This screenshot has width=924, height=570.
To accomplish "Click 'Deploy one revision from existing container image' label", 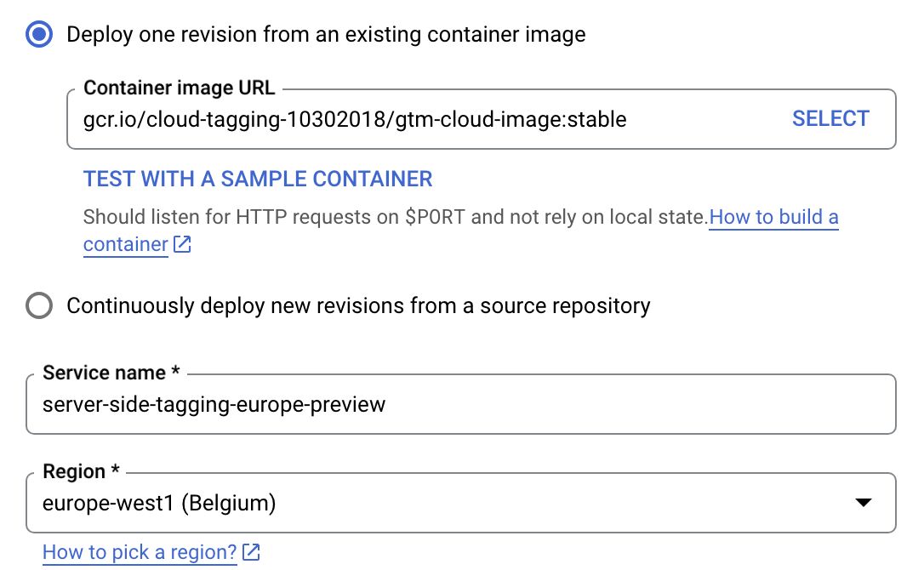I will point(326,34).
